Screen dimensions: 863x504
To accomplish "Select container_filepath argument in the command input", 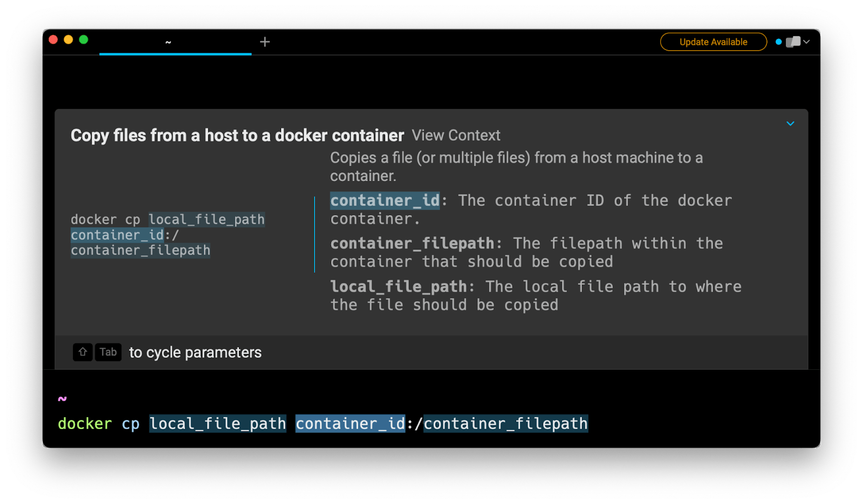I will (505, 424).
